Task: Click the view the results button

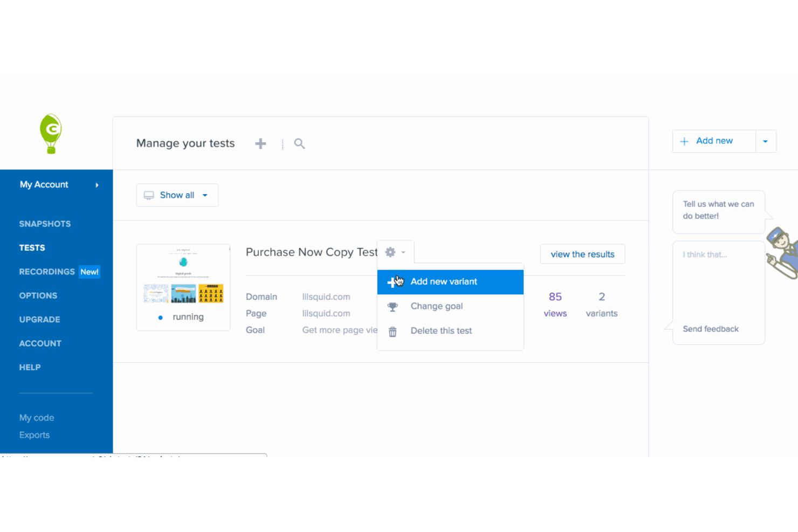Action: click(x=582, y=254)
